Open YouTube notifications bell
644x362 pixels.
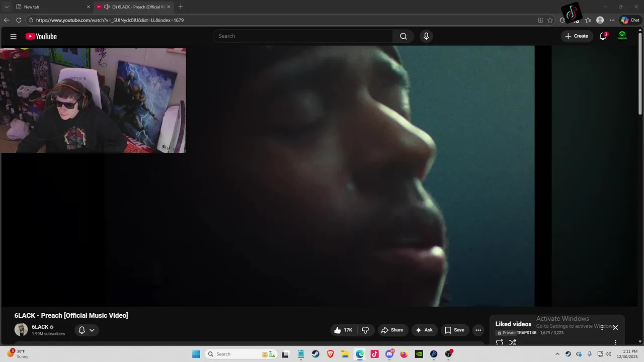(x=603, y=36)
